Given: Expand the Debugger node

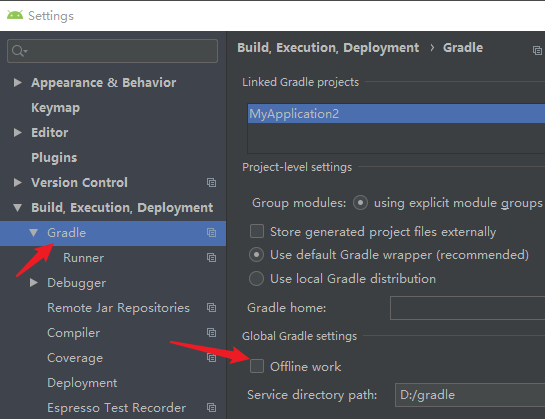Looking at the screenshot, I should click(33, 283).
